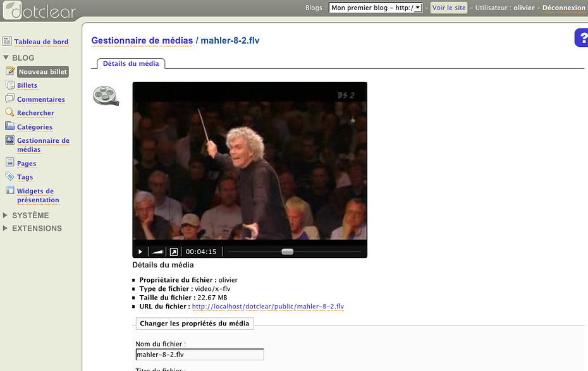Click the Catégories folder icon
Viewport: 588px width, 371px height.
[9, 126]
